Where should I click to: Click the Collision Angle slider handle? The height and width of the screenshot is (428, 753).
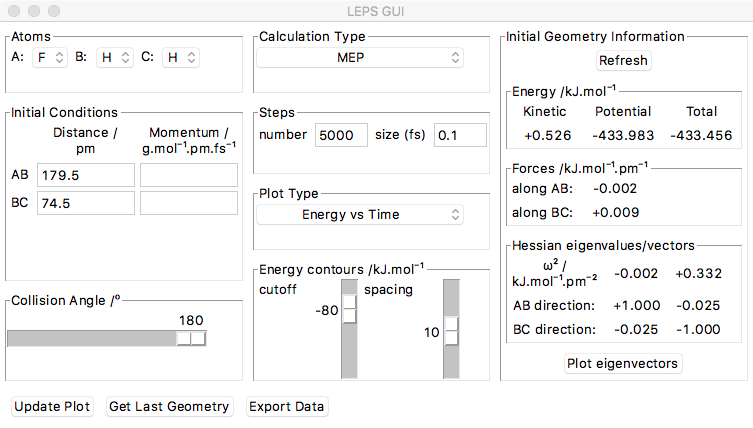pyautogui.click(x=191, y=338)
